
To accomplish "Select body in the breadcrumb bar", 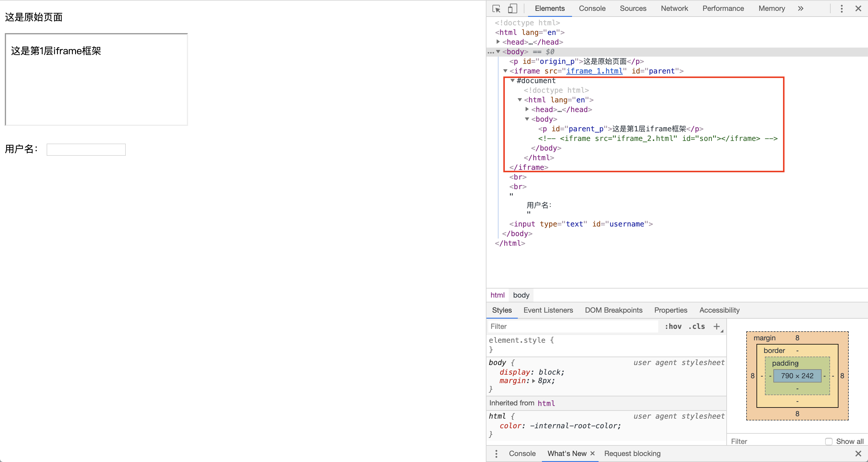I will coord(521,295).
